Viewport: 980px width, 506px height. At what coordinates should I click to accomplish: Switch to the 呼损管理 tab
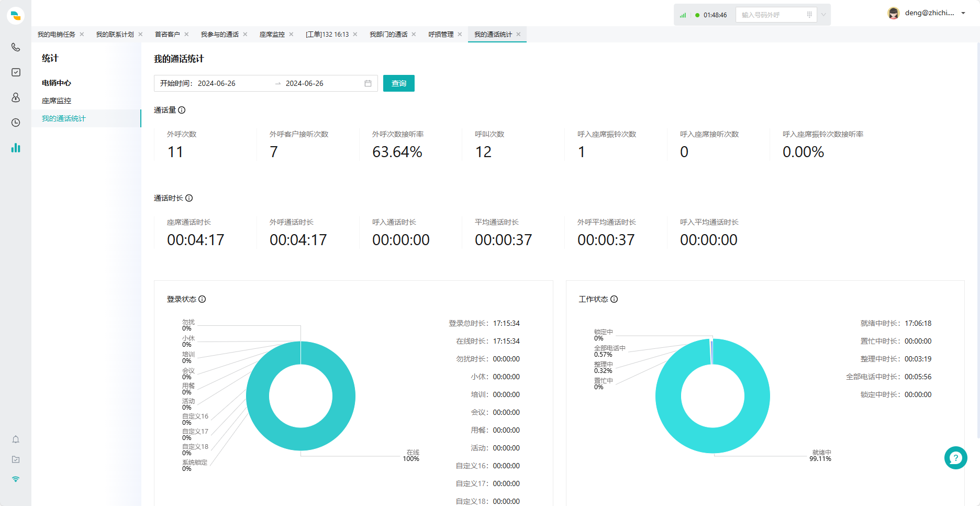pyautogui.click(x=441, y=35)
